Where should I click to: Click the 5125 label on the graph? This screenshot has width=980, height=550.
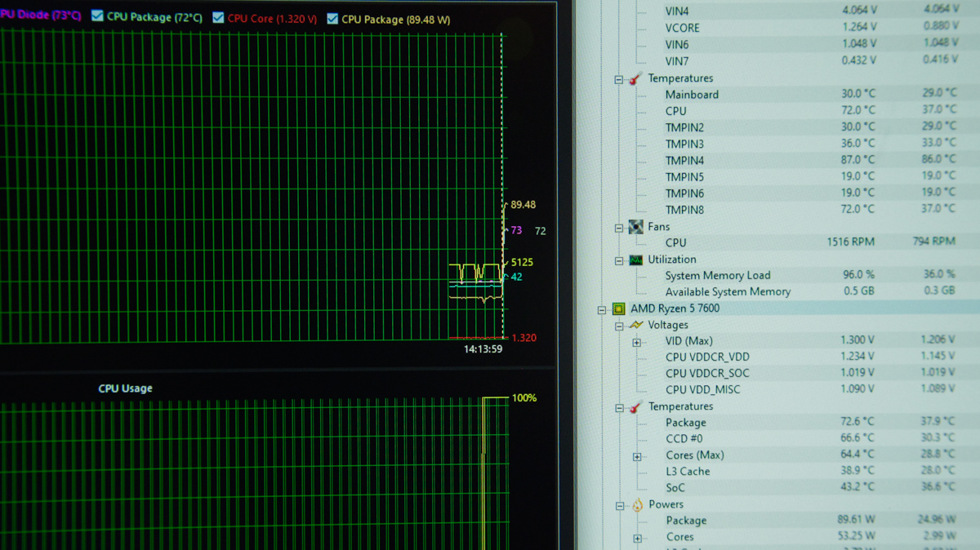(521, 263)
